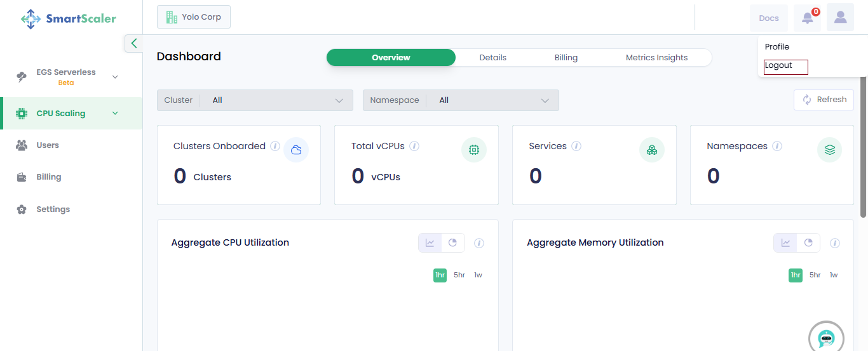Open the Cluster dropdown

click(255, 100)
